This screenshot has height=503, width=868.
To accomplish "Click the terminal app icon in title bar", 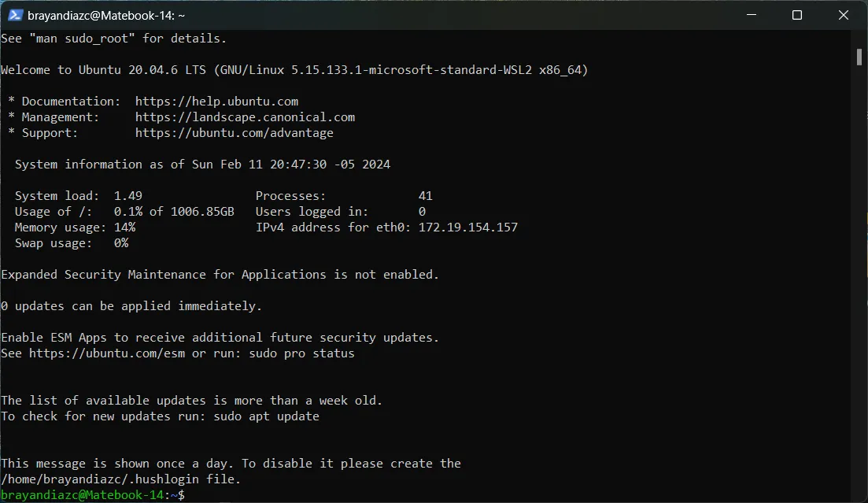I will (x=15, y=16).
